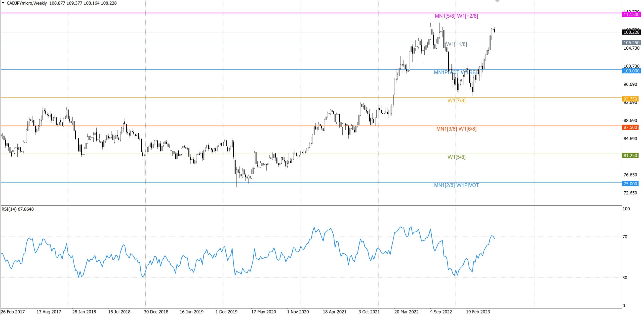Screen dimensions: 644x315
Task: Click the red 87.500 price tag
Action: [x=630, y=127]
